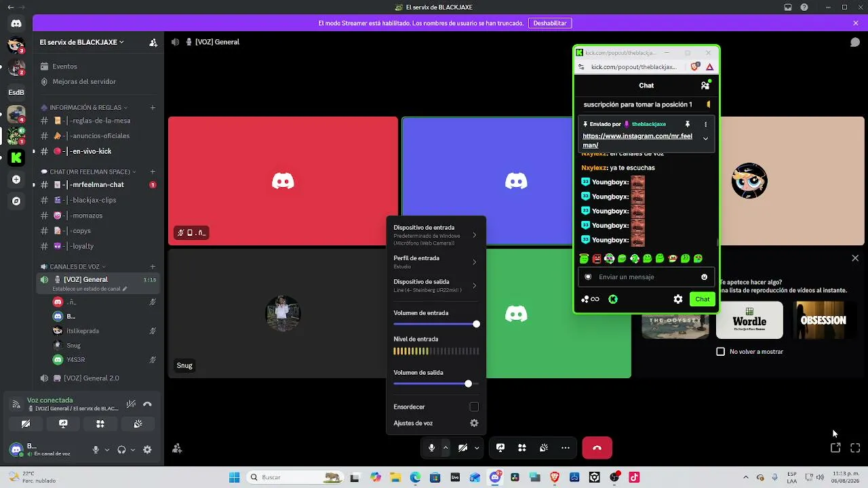The height and width of the screenshot is (488, 868).
Task: Open the green Kick server icon in sidebar
Action: (x=16, y=158)
